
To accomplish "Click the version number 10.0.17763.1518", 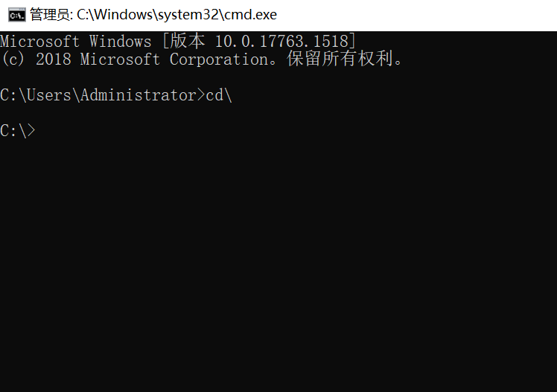I will coord(282,42).
